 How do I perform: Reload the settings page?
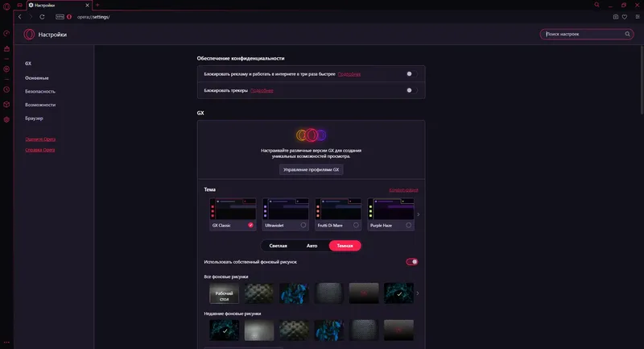(x=42, y=17)
